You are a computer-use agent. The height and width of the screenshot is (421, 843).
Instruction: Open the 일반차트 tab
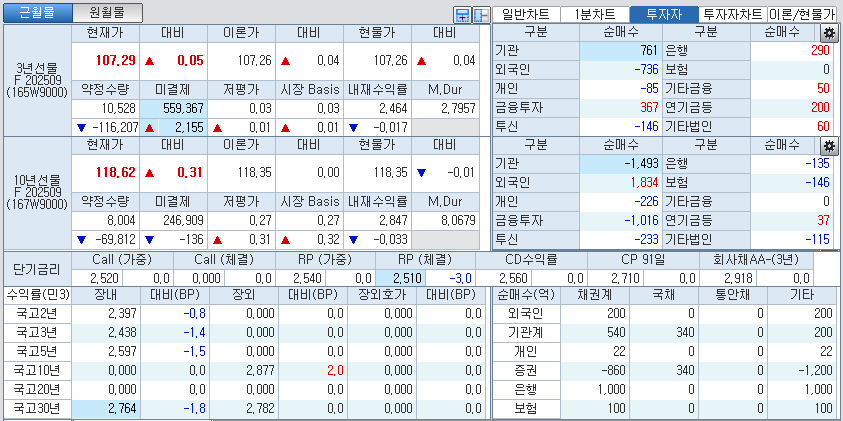click(526, 15)
